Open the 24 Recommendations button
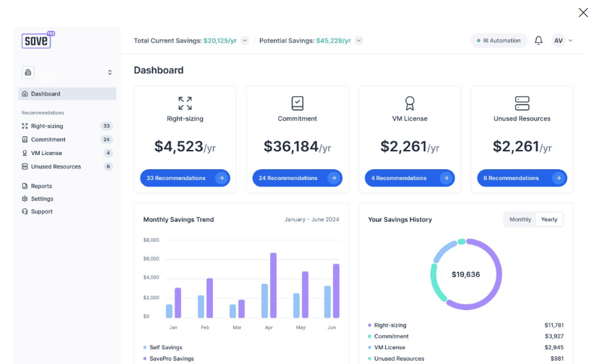 coord(297,178)
